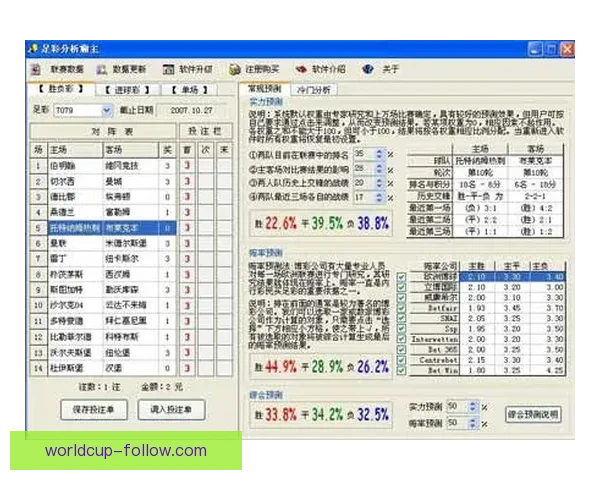Switch to the 单场 tab

click(x=189, y=90)
